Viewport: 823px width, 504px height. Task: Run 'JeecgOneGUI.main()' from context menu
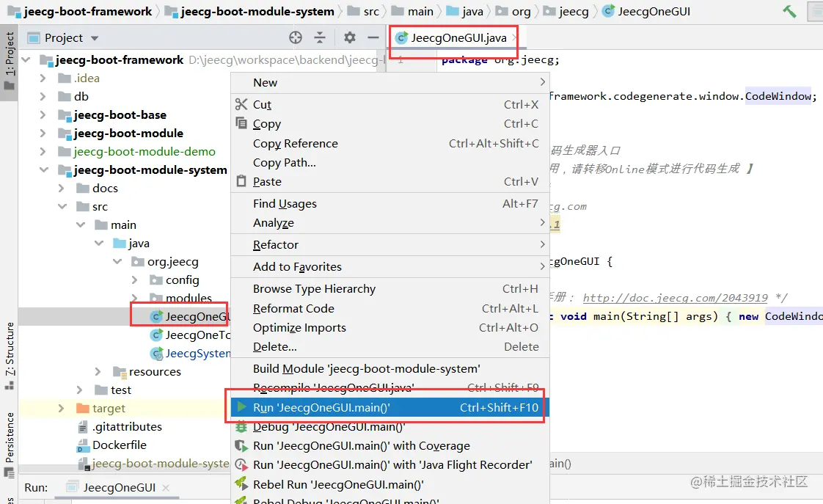pos(390,407)
